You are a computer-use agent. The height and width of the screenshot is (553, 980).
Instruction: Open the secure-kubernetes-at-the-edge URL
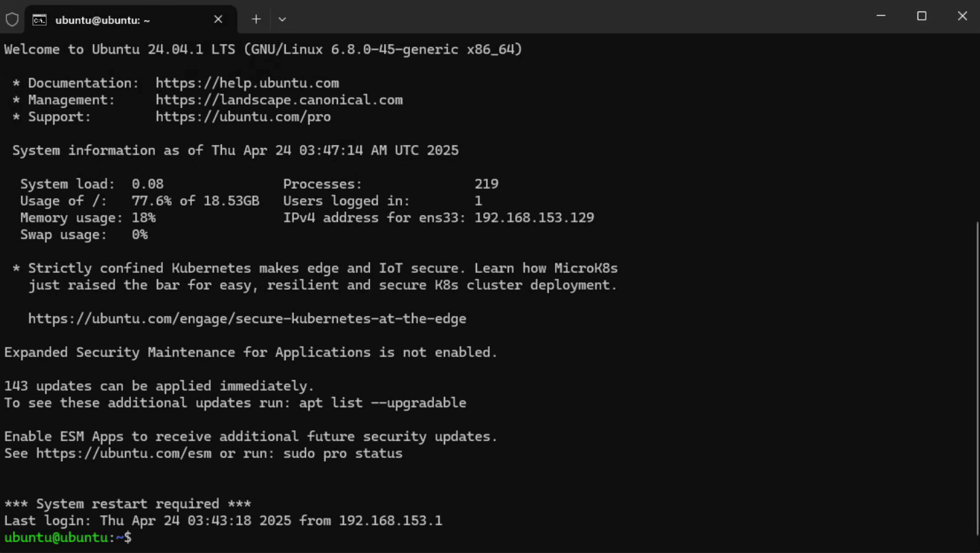(247, 318)
